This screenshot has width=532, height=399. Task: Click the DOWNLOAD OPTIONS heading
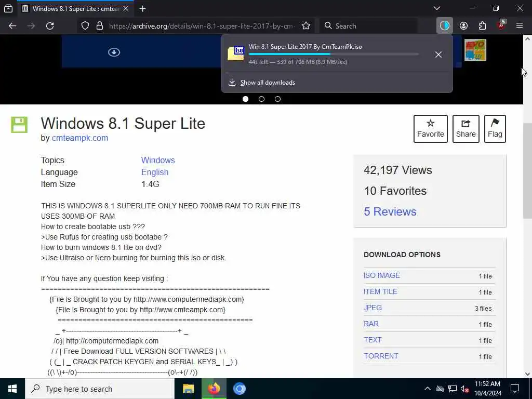[x=402, y=255]
